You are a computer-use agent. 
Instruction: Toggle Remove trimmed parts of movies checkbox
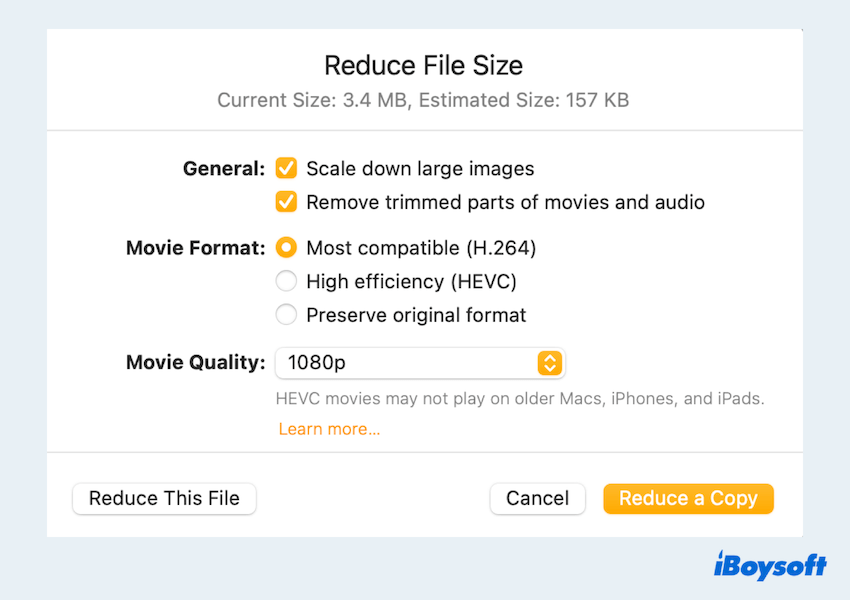[x=287, y=202]
